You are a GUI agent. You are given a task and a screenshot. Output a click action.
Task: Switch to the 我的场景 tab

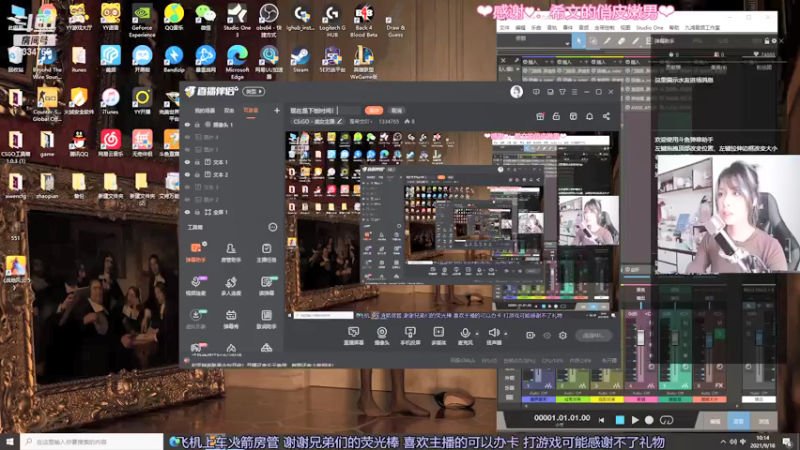tap(205, 111)
